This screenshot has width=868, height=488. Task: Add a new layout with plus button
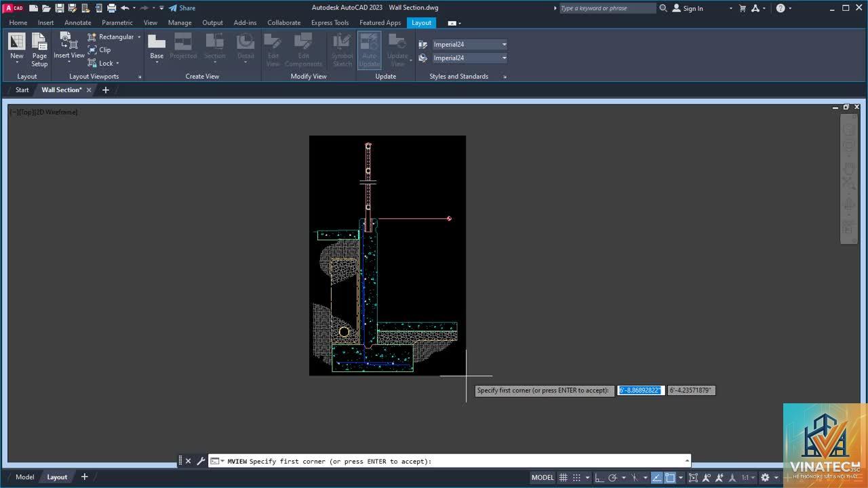coord(85,477)
